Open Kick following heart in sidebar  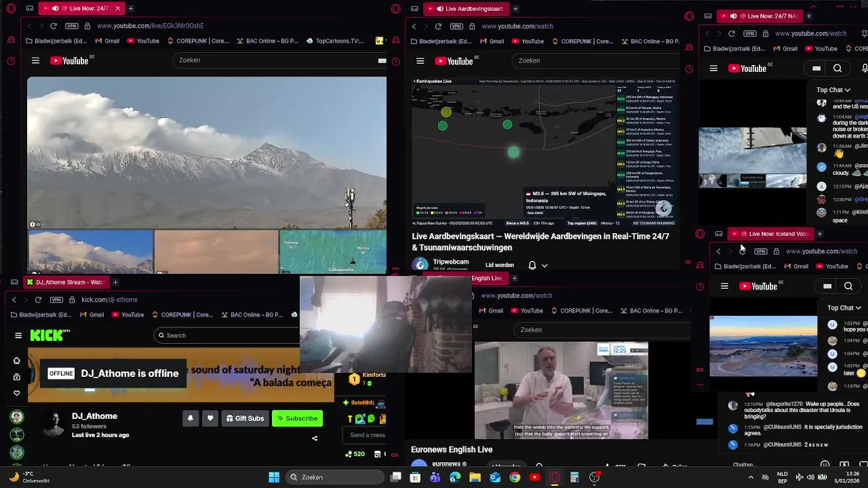pyautogui.click(x=17, y=393)
